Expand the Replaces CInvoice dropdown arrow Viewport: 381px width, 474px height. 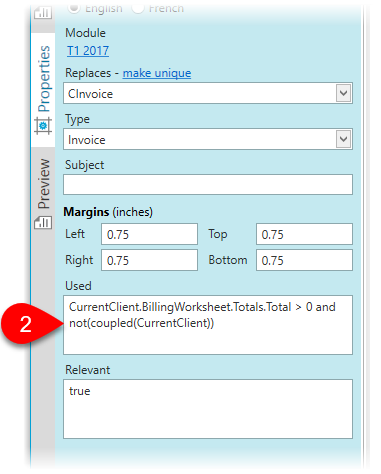point(343,93)
